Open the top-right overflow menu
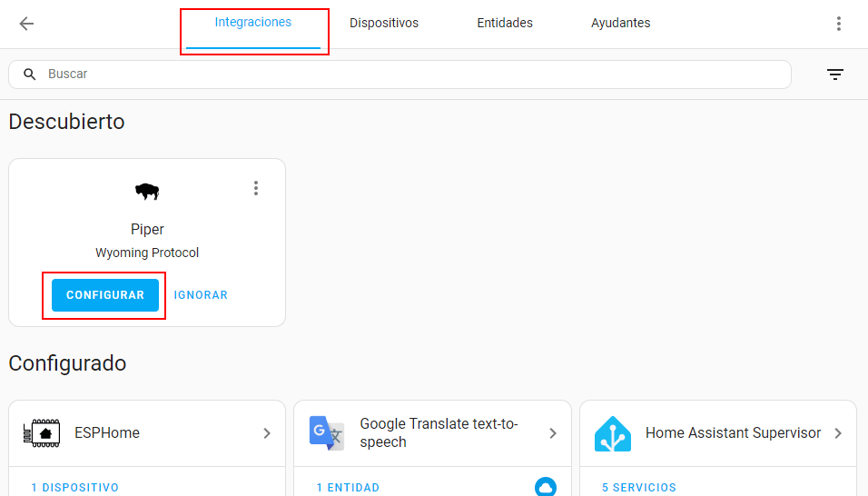This screenshot has width=868, height=496. point(839,24)
